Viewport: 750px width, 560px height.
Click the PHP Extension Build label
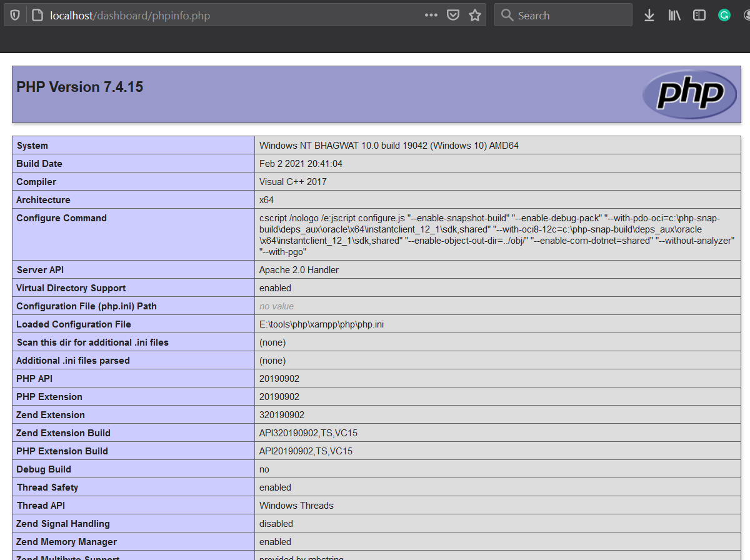coord(62,451)
